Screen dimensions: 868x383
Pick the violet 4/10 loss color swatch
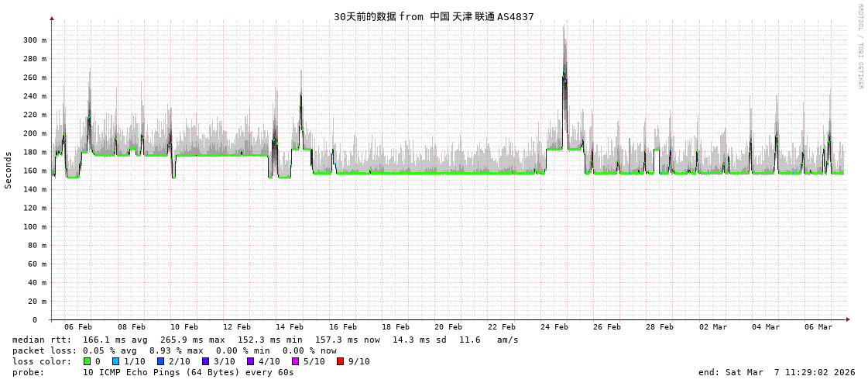click(x=250, y=361)
